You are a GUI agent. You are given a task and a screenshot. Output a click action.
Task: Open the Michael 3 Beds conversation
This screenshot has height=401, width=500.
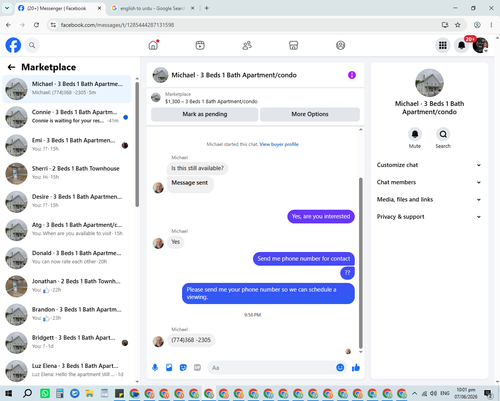67,89
